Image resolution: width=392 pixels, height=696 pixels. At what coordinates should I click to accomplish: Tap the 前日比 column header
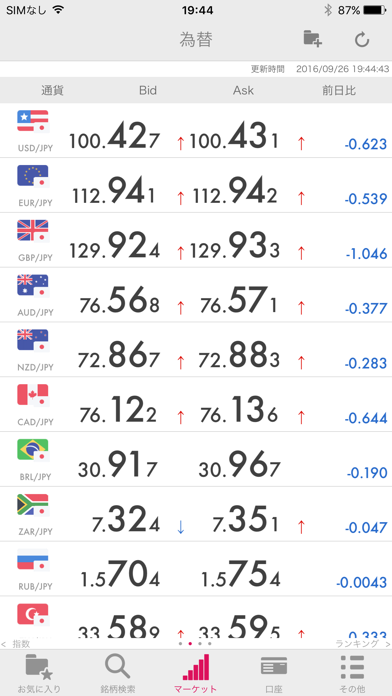click(339, 91)
